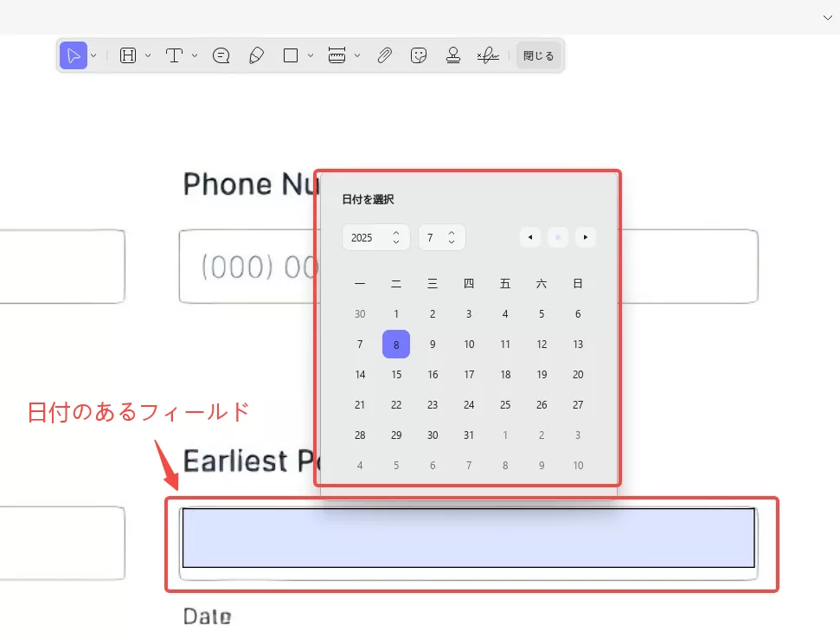Increase the month with up arrow
This screenshot has height=638, width=840.
(x=452, y=233)
